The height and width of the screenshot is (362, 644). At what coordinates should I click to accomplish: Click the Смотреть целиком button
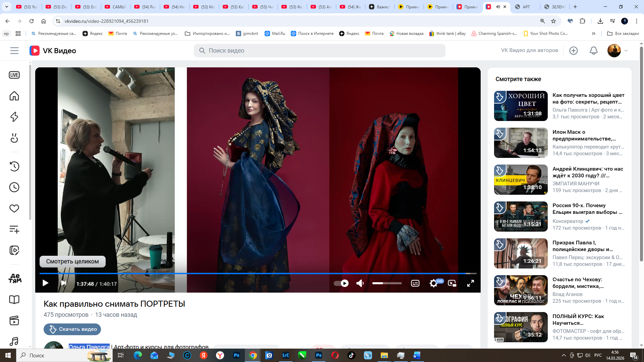point(72,261)
